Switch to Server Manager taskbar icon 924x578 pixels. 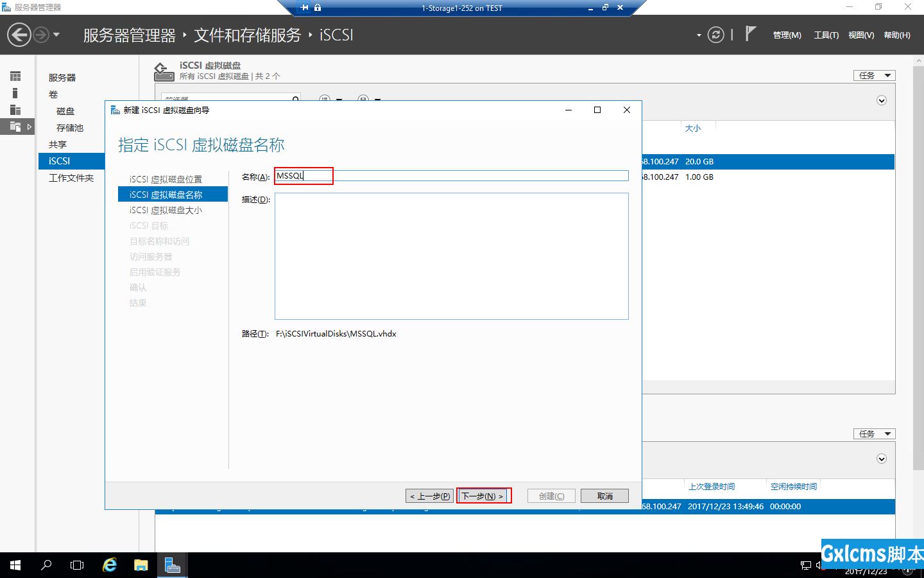(x=172, y=565)
